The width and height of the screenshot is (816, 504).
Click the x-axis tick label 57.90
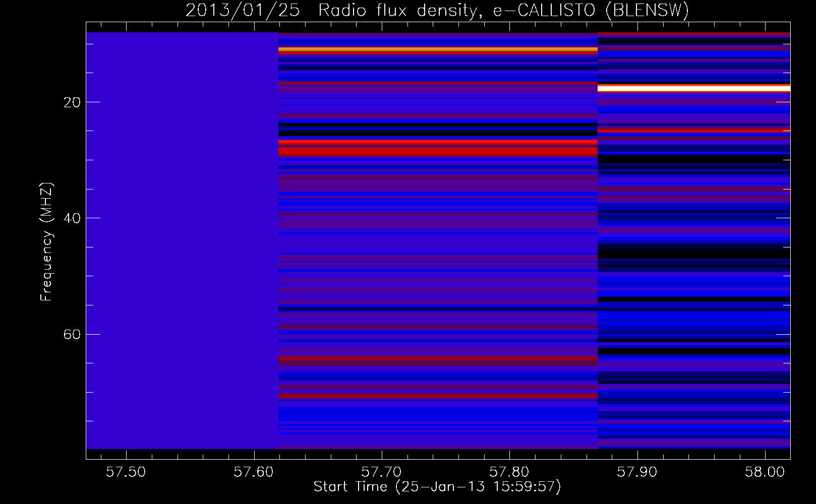(x=637, y=472)
